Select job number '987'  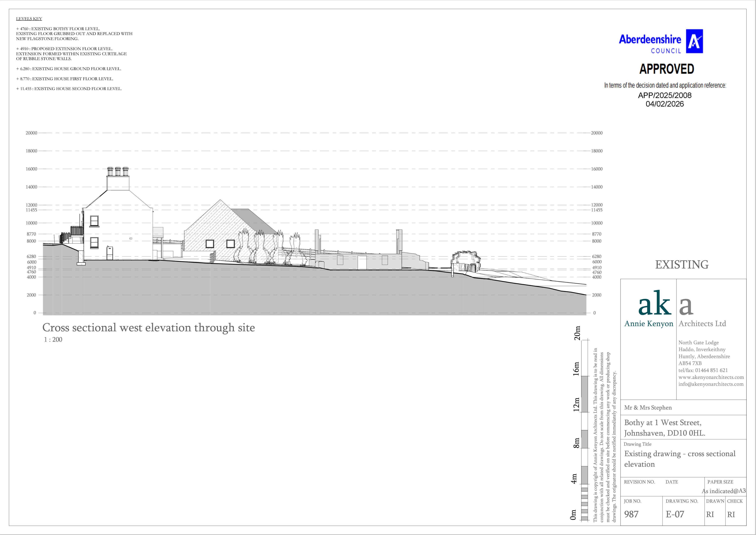(631, 514)
